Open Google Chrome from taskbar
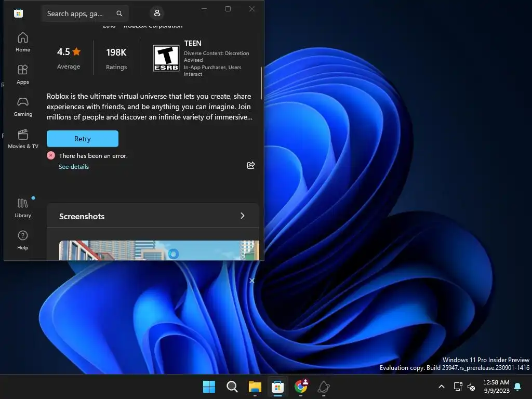This screenshot has height=399, width=532. click(x=301, y=387)
